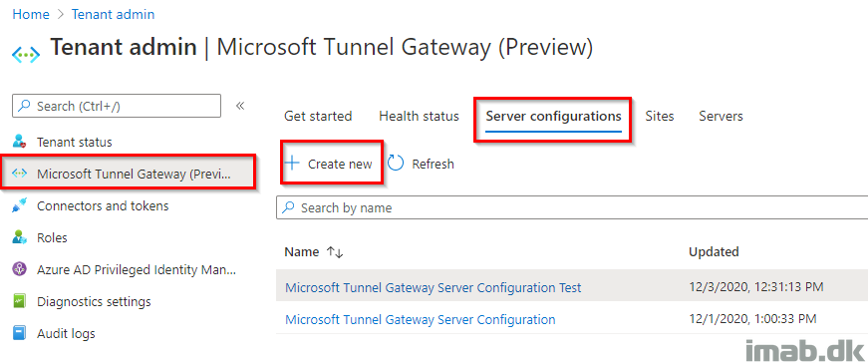This screenshot has width=868, height=363.
Task: Open Microsoft Tunnel Gateway Server Configuration Test
Action: click(433, 287)
